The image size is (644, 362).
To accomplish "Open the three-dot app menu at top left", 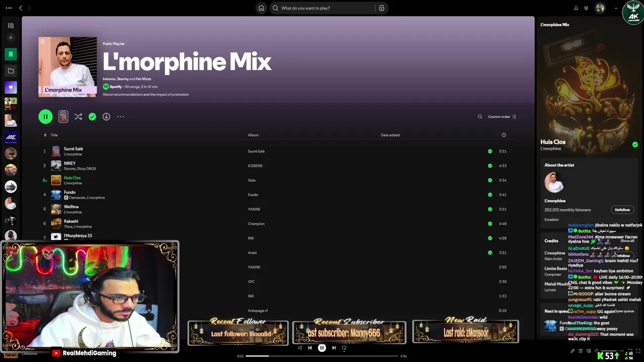I will tap(9, 8).
